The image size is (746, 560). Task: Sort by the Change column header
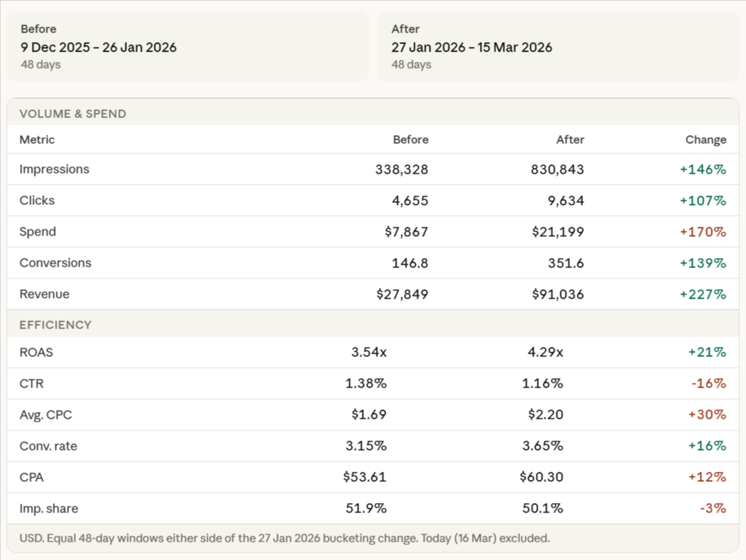pos(706,139)
